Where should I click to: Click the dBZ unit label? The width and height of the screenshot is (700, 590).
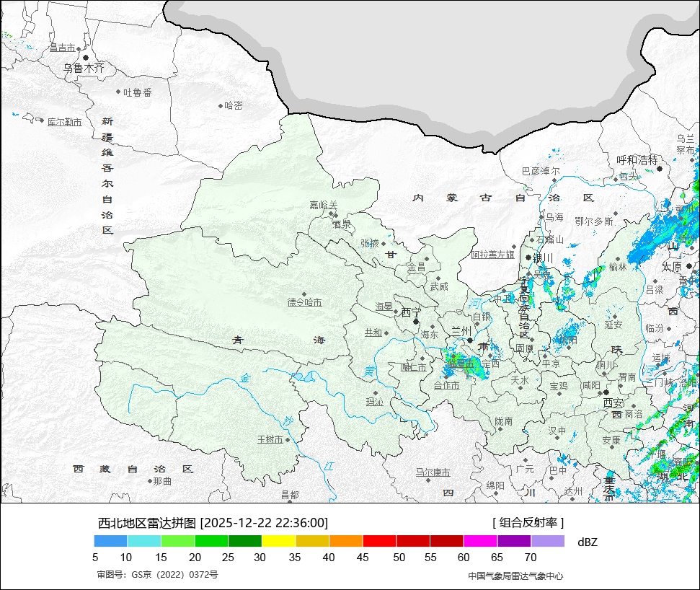tap(588, 542)
